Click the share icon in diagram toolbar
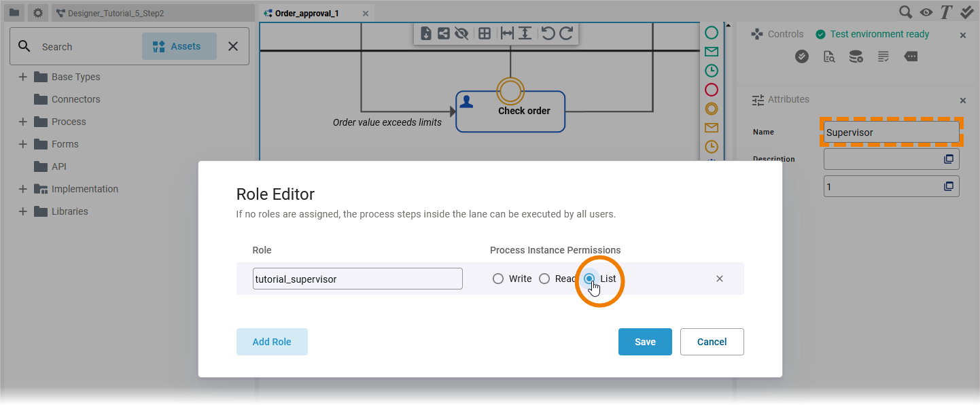This screenshot has width=980, height=405. (x=443, y=33)
